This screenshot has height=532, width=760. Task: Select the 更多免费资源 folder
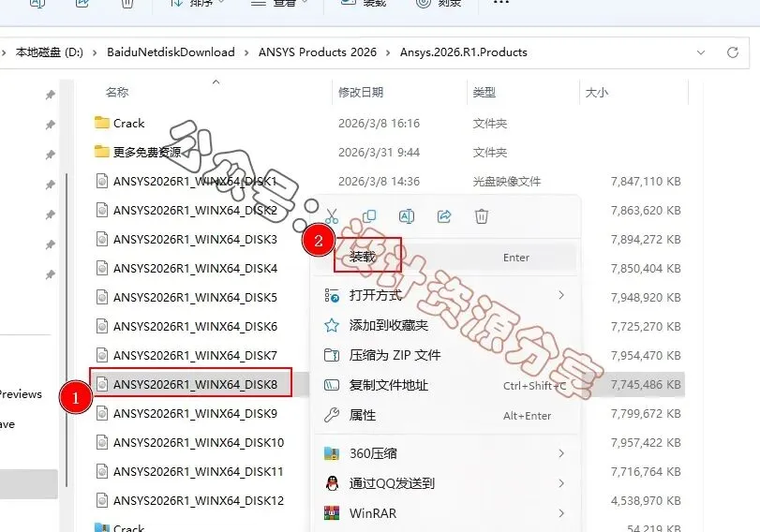point(138,152)
